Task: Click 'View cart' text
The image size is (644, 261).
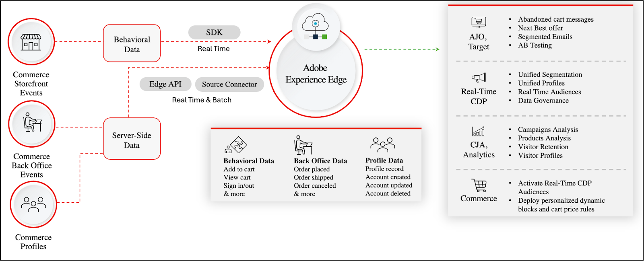Action: point(237,177)
